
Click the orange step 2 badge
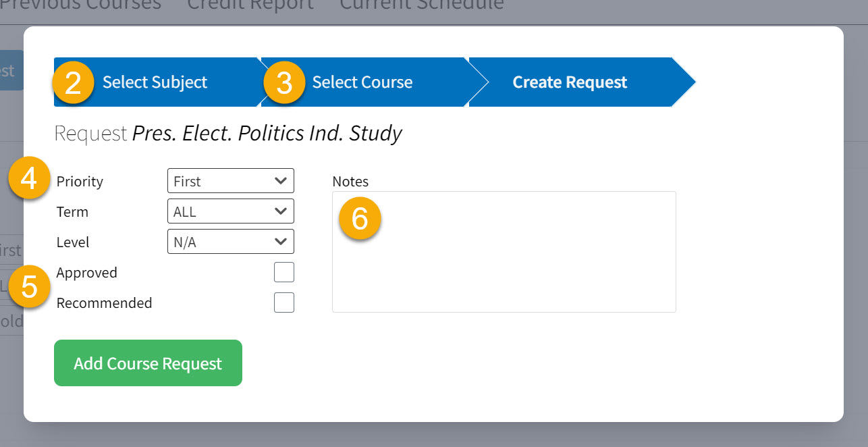click(72, 82)
